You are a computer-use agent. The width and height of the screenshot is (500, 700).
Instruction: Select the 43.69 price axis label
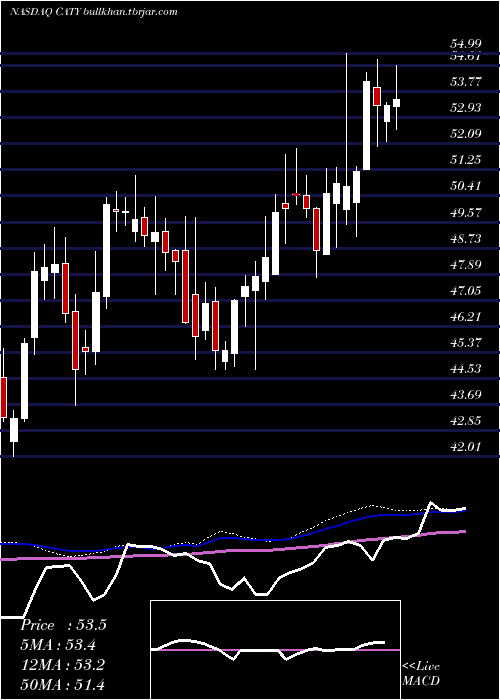click(x=466, y=395)
